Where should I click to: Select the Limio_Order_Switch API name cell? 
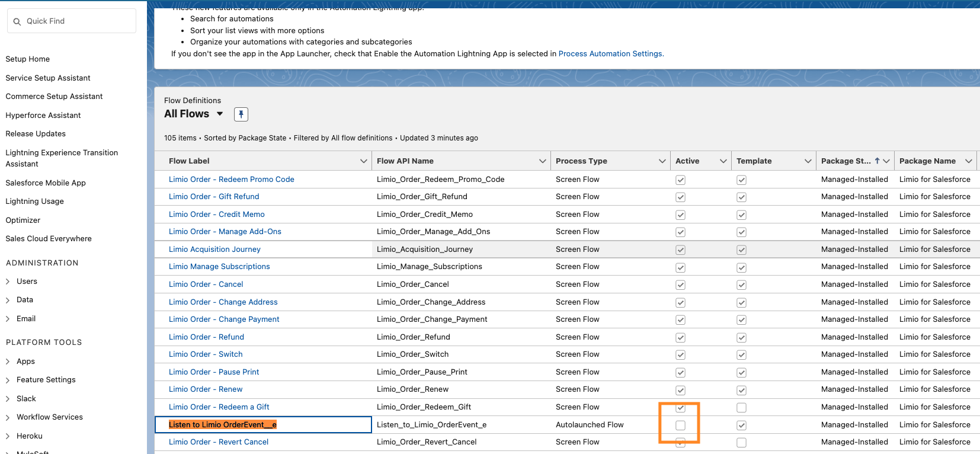point(462,354)
